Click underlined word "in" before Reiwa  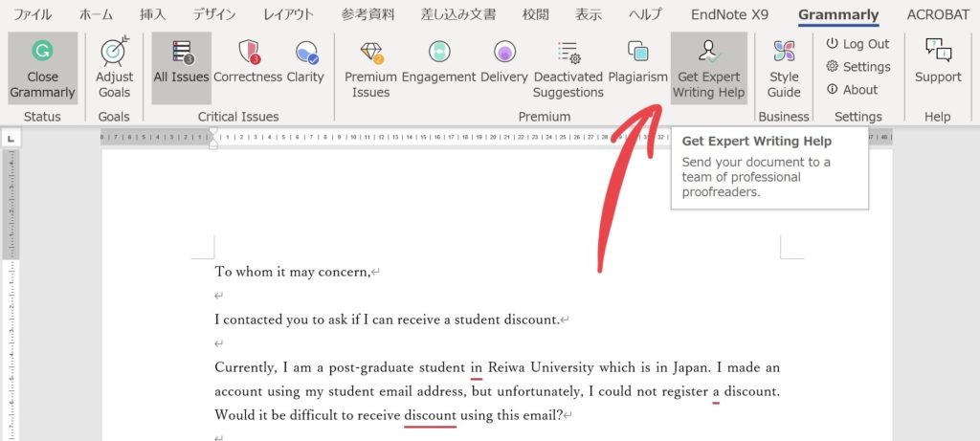pyautogui.click(x=477, y=368)
